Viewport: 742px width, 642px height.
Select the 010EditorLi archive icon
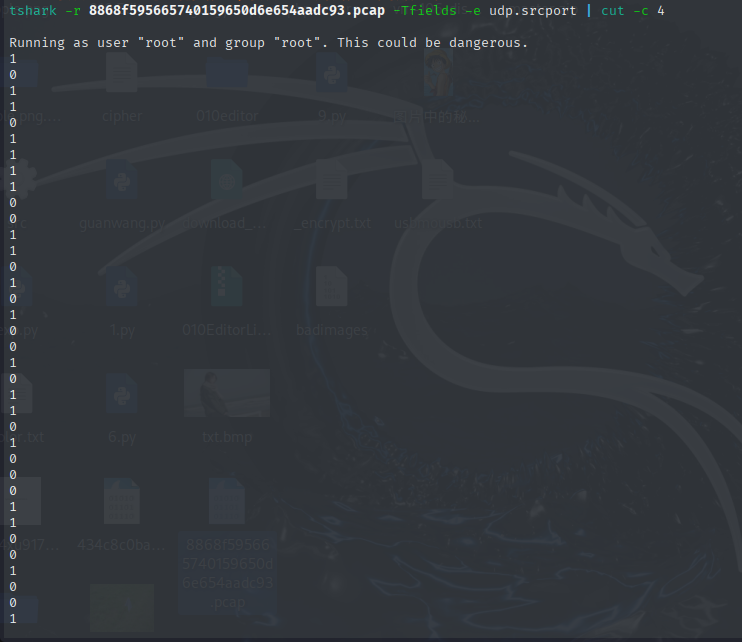coord(227,292)
